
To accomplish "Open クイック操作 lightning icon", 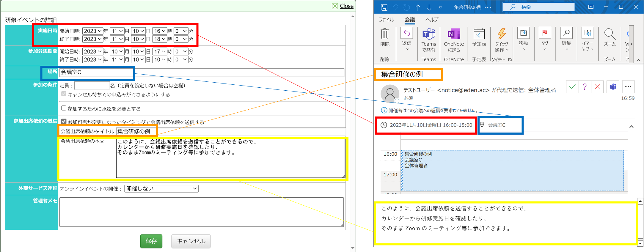I will point(502,34).
